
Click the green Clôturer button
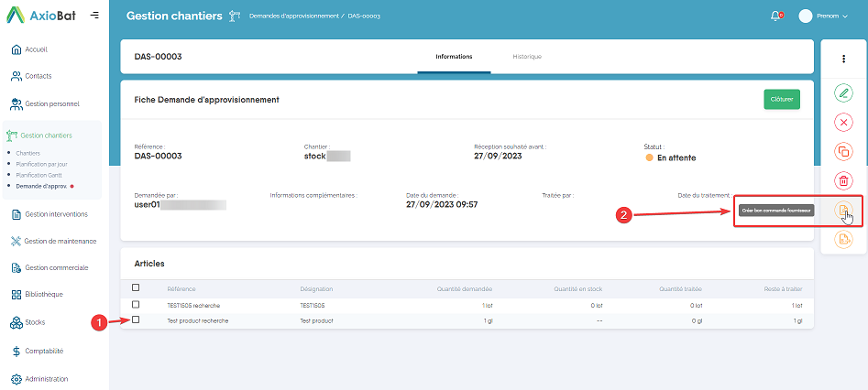(x=781, y=99)
